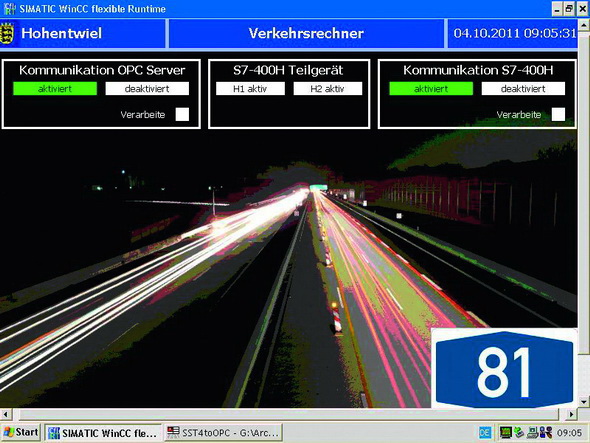
Task: Select deaktiviert under Kommunikation OPC Server
Action: point(147,89)
